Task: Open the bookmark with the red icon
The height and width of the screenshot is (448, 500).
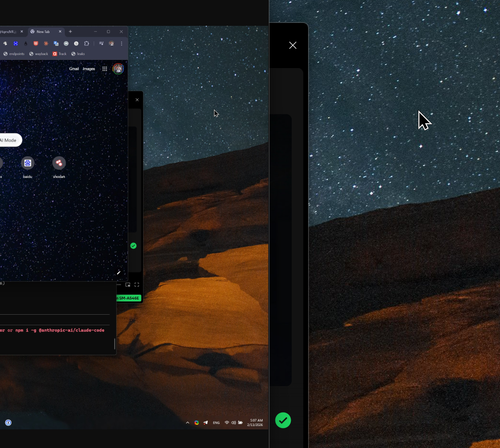Action: pos(59,54)
